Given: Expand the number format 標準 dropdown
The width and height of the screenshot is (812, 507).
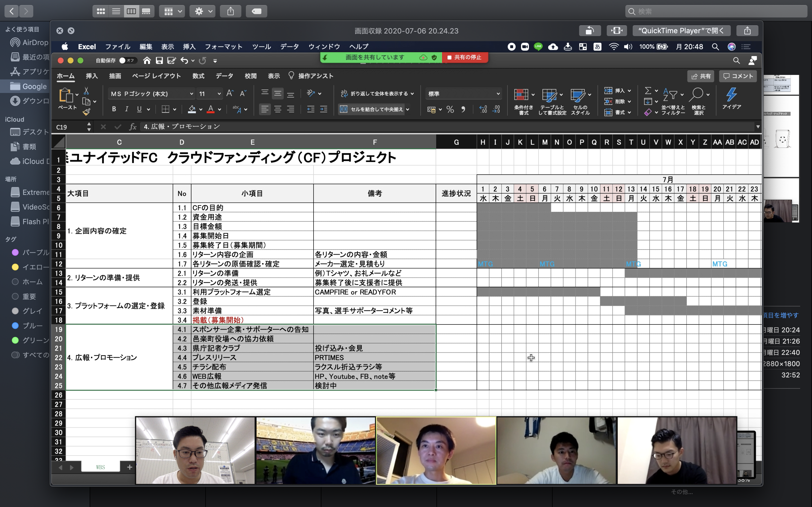Looking at the screenshot, I should coord(498,94).
